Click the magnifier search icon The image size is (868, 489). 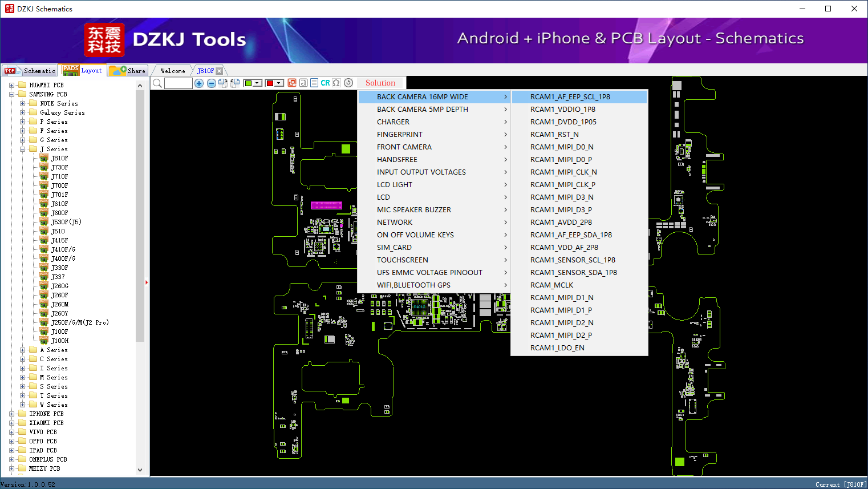[x=157, y=83]
